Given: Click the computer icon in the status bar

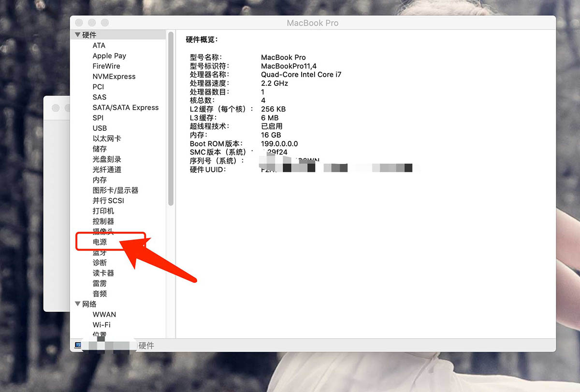Looking at the screenshot, I should (78, 345).
